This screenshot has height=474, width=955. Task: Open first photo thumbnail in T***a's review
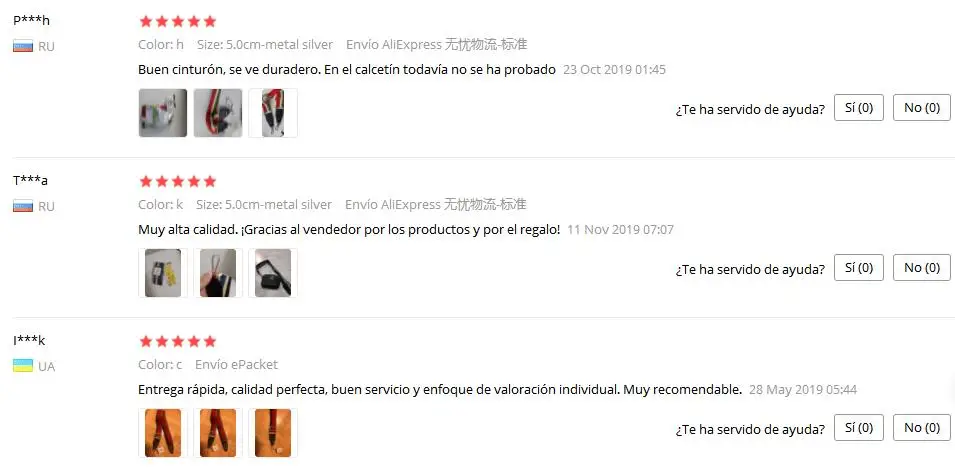point(163,273)
